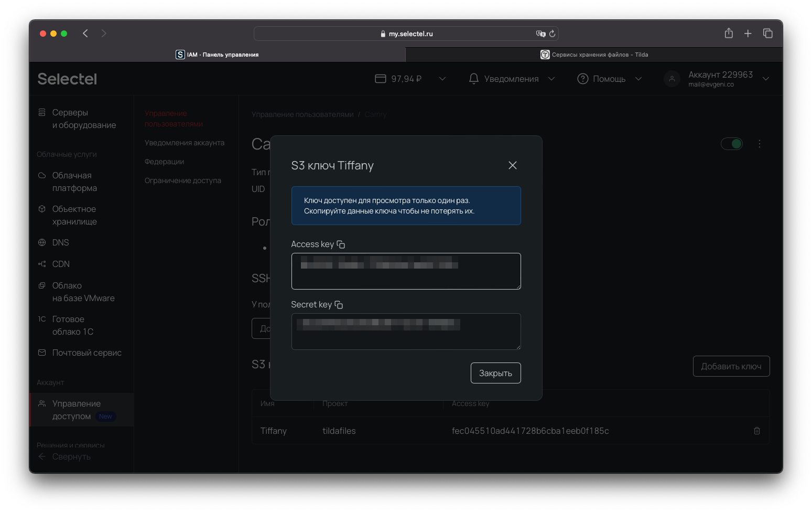Click Управление пользователями breadcrumb link
812x512 pixels.
pyautogui.click(x=302, y=114)
